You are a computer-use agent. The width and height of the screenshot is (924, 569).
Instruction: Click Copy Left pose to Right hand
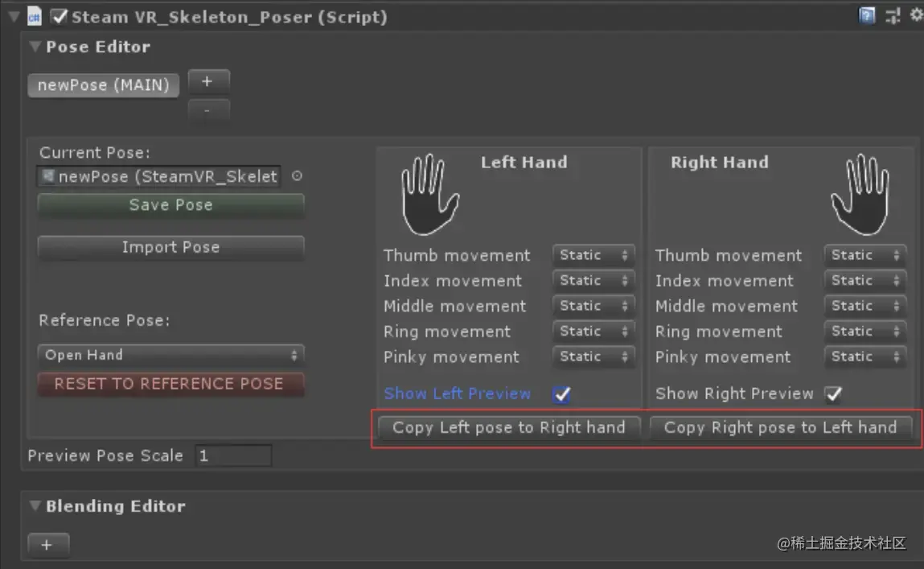click(x=508, y=427)
